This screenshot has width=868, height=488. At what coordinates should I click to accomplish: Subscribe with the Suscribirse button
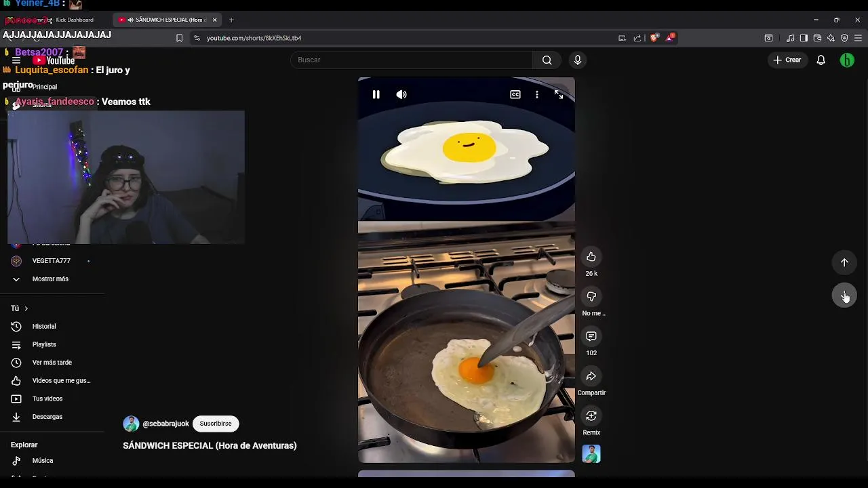216,424
